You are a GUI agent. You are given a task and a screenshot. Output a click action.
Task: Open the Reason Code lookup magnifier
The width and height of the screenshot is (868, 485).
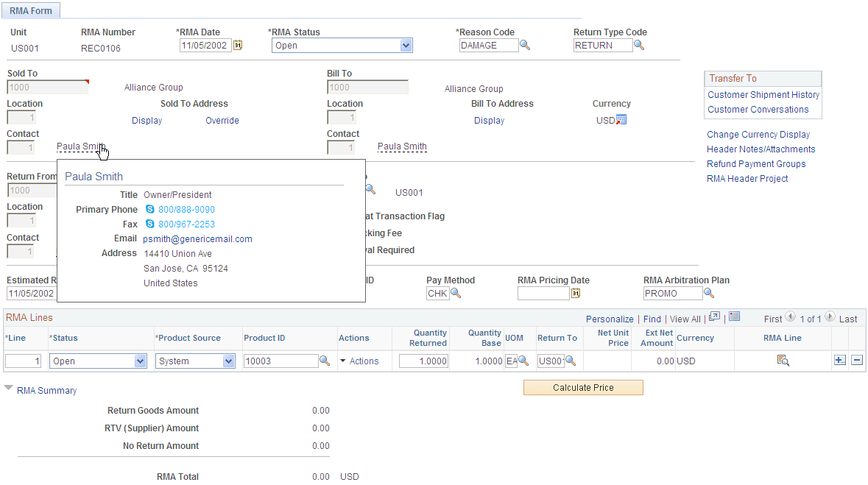(524, 45)
